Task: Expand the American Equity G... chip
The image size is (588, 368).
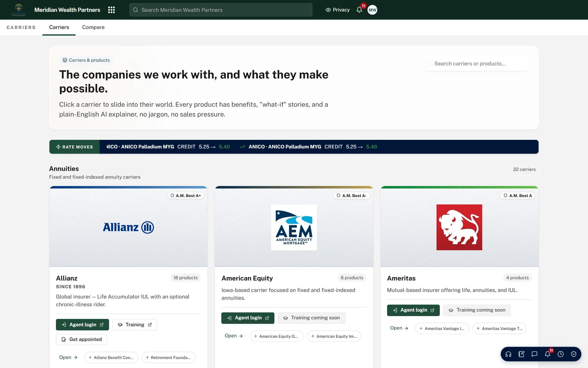Action: pos(277,336)
